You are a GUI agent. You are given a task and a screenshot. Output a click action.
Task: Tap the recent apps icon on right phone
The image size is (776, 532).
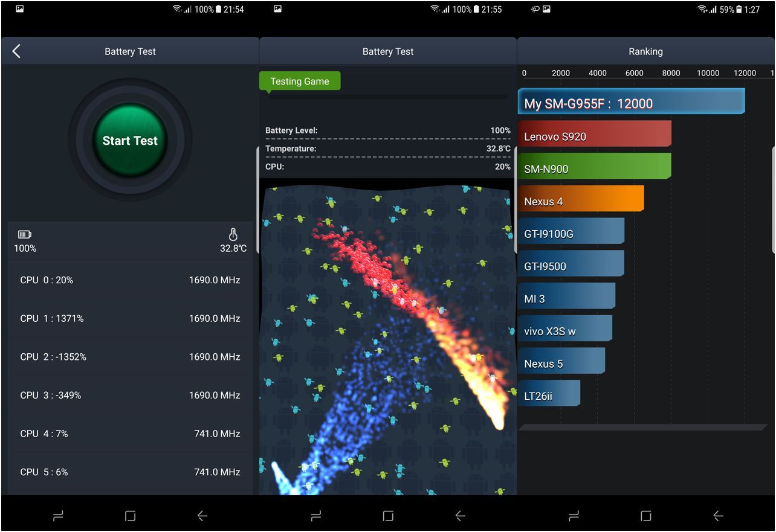click(574, 515)
